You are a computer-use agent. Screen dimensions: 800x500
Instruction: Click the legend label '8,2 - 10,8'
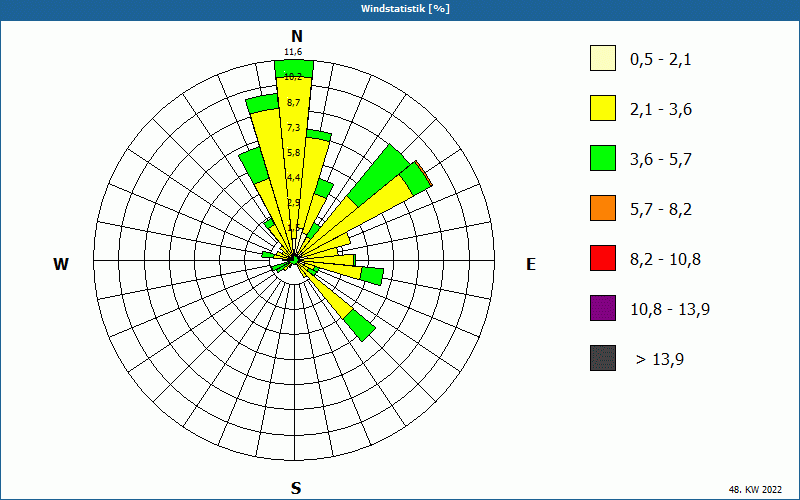click(x=665, y=260)
